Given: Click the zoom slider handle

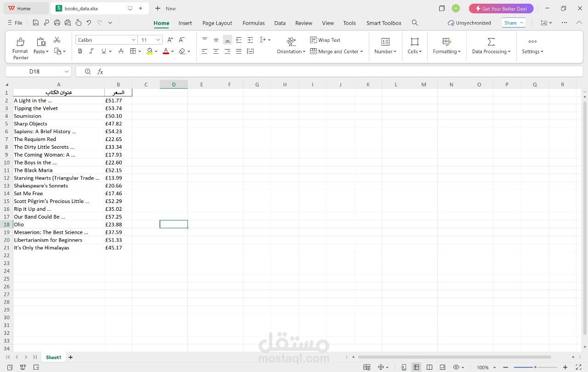Looking at the screenshot, I should coord(535,367).
